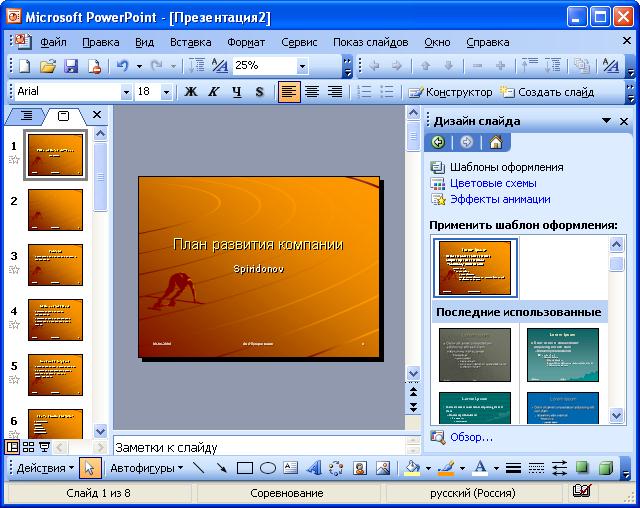Select slide 3 thumbnail
The image size is (640, 508).
coord(55,265)
